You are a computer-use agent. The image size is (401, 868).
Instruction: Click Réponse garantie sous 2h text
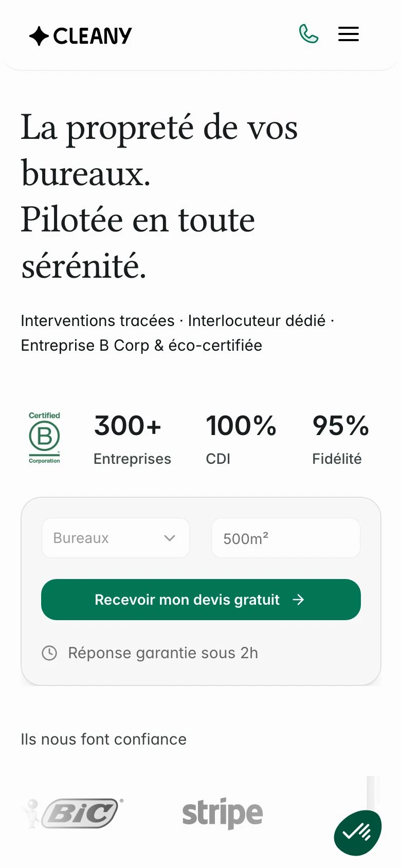[x=163, y=653]
